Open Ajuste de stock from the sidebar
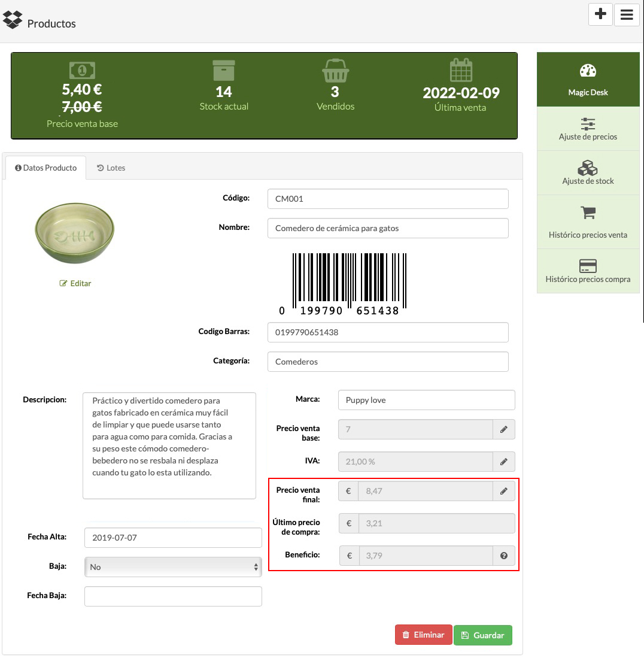 588,172
